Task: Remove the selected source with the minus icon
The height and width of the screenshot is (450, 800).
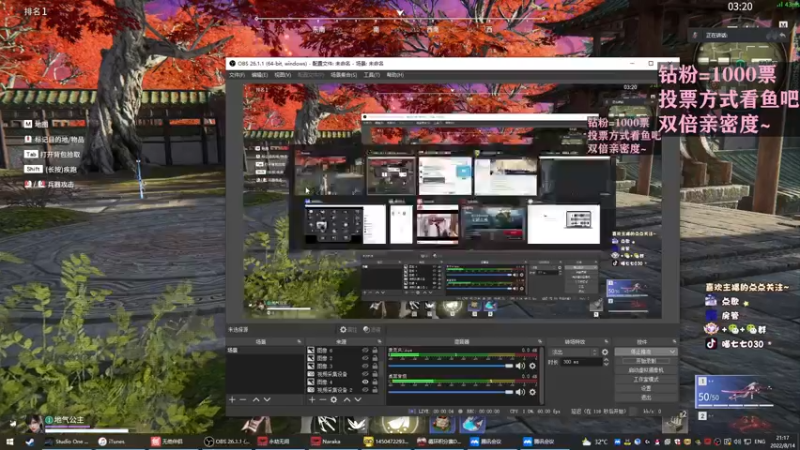Action: [x=322, y=399]
